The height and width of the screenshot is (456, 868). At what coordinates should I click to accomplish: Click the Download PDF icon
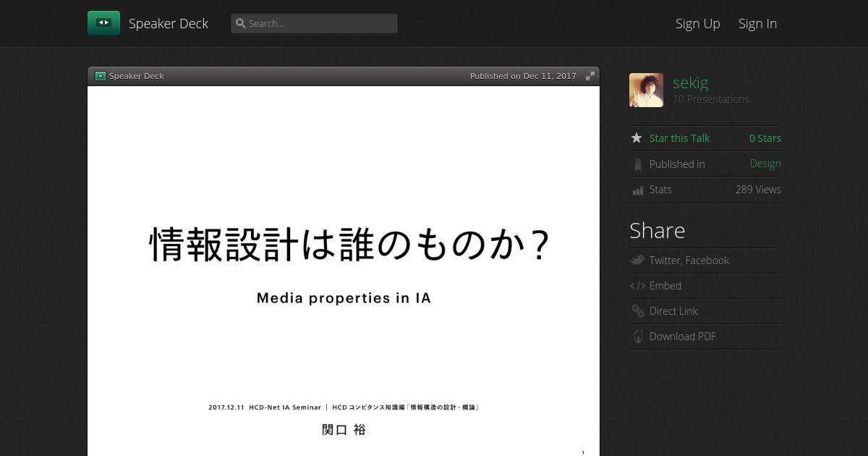[637, 337]
